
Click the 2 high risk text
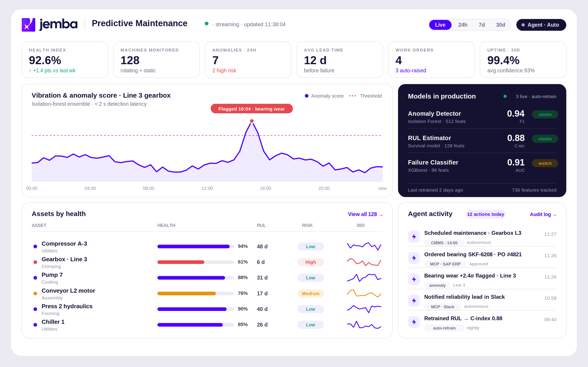click(x=224, y=70)
